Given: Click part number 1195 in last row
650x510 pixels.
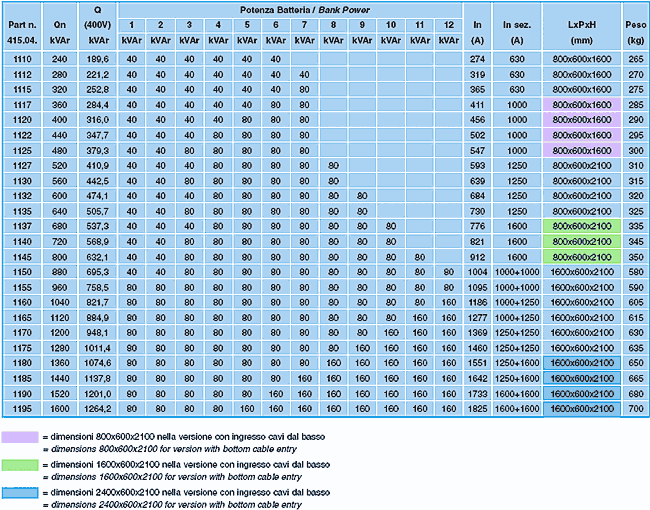Looking at the screenshot, I should [x=22, y=409].
